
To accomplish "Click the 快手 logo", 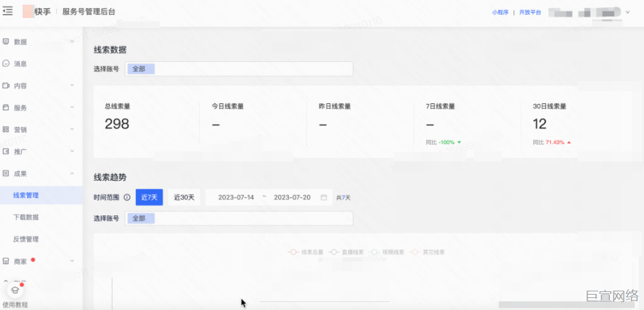I will 37,11.
